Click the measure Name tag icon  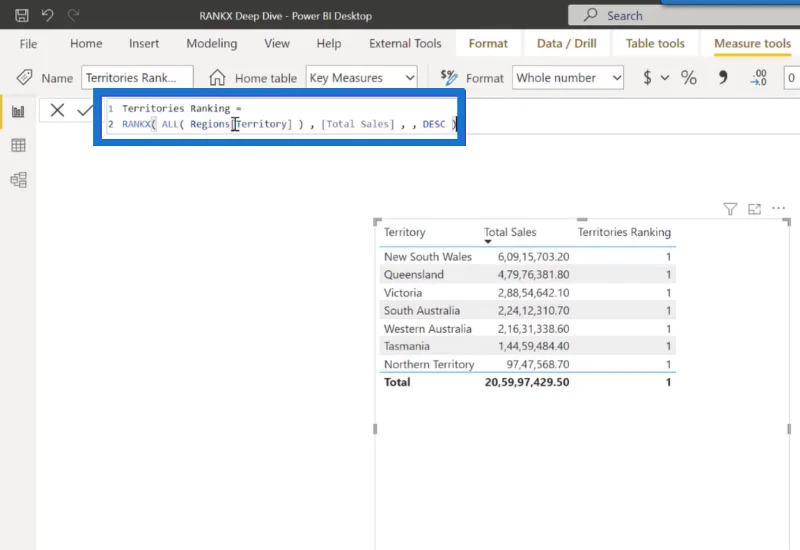point(24,78)
